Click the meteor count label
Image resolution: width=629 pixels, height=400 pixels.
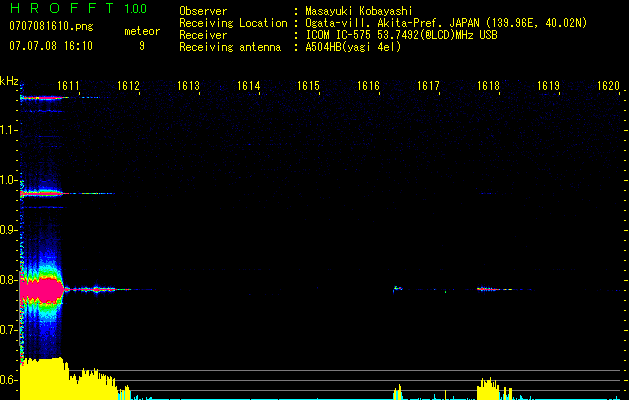click(142, 31)
